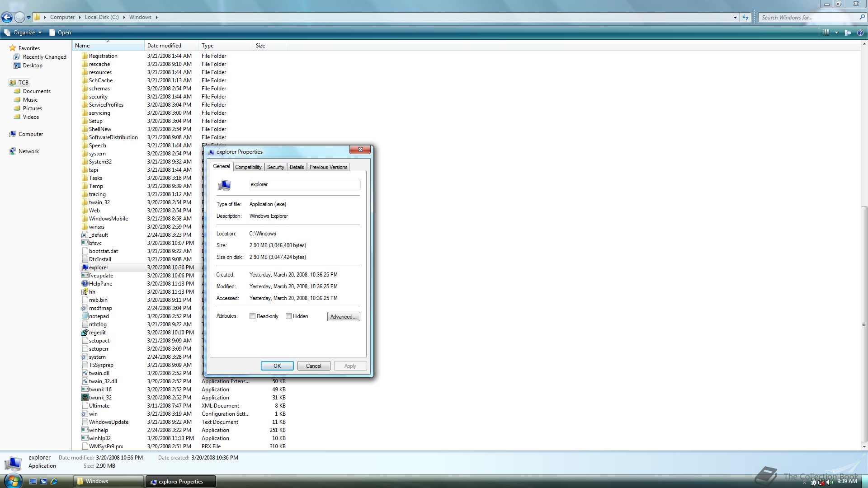Viewport: 868px width, 488px height.
Task: Select the System32 folder icon
Action: (x=85, y=162)
